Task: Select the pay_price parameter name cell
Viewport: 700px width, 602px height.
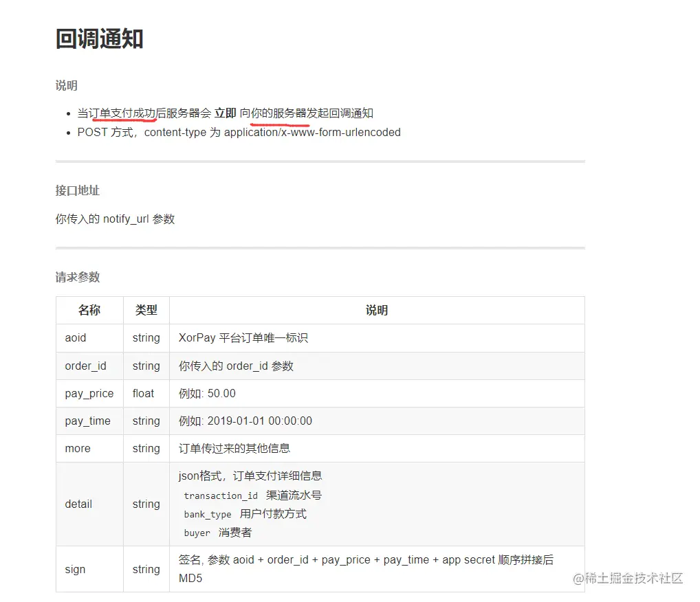Action: tap(89, 394)
